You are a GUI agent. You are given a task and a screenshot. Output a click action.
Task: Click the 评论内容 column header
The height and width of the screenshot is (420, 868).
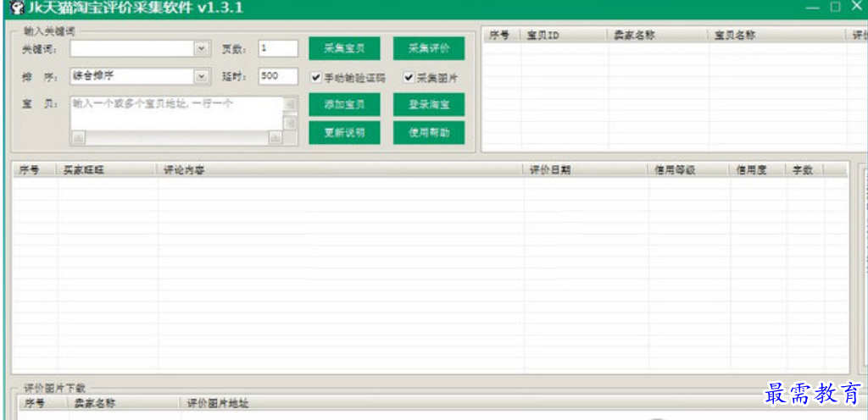coord(340,170)
